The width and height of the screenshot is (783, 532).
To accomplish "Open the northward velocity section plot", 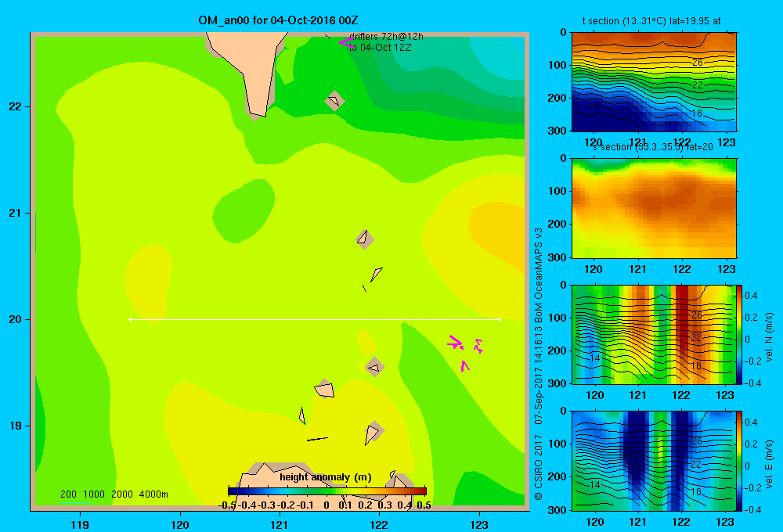I will [x=654, y=334].
